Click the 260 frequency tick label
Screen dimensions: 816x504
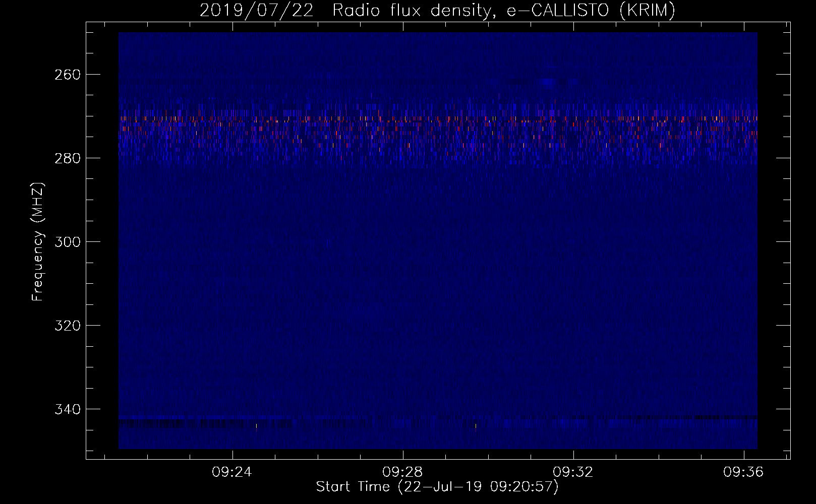(x=67, y=75)
